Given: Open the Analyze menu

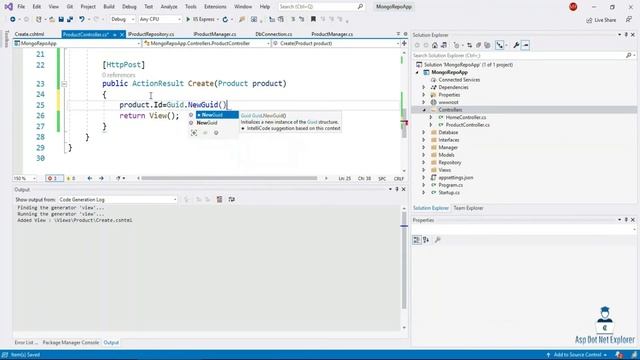Looking at the screenshot, I should (169, 7).
